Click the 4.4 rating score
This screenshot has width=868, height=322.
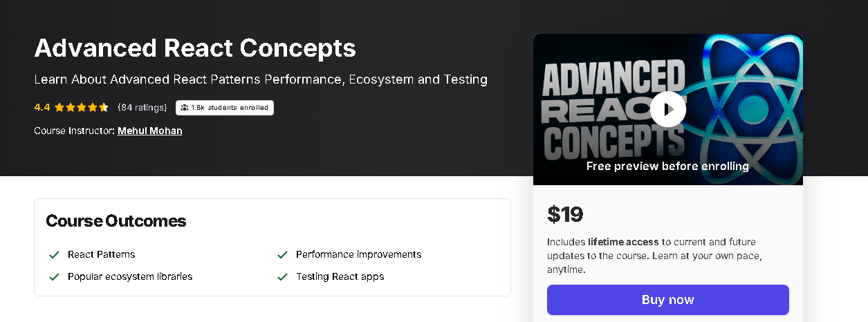[42, 107]
